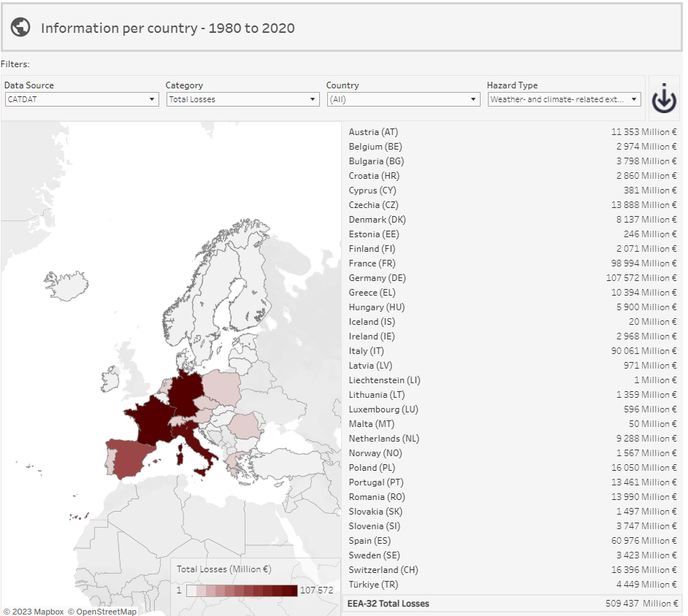This screenshot has width=688, height=616.
Task: Open the Hazard Type dropdown
Action: point(565,99)
